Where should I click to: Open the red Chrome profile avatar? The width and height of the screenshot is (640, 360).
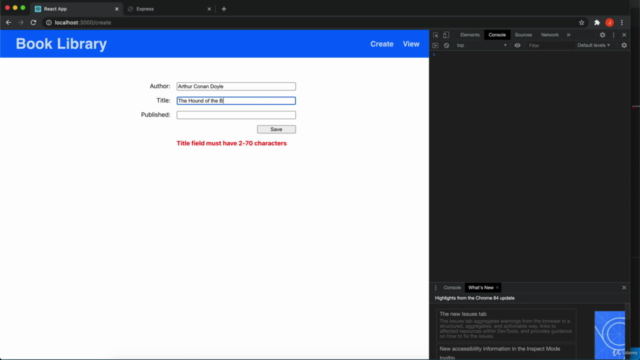point(609,22)
